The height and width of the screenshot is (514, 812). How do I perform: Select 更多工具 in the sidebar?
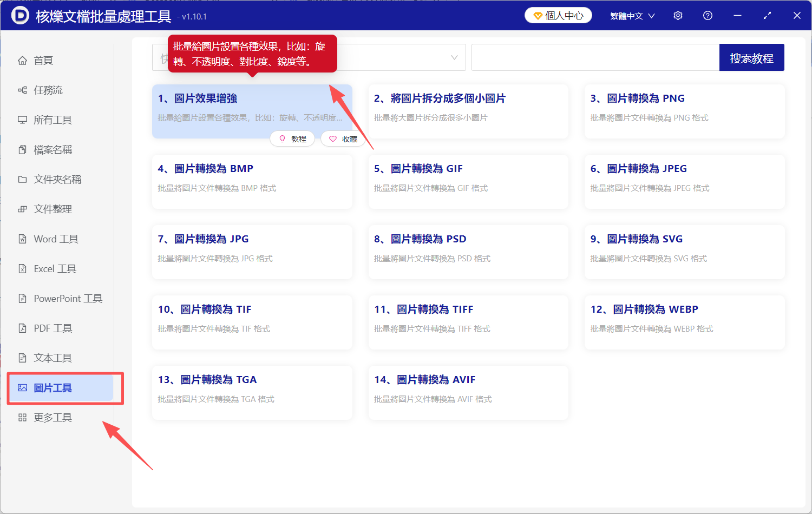[x=52, y=417]
